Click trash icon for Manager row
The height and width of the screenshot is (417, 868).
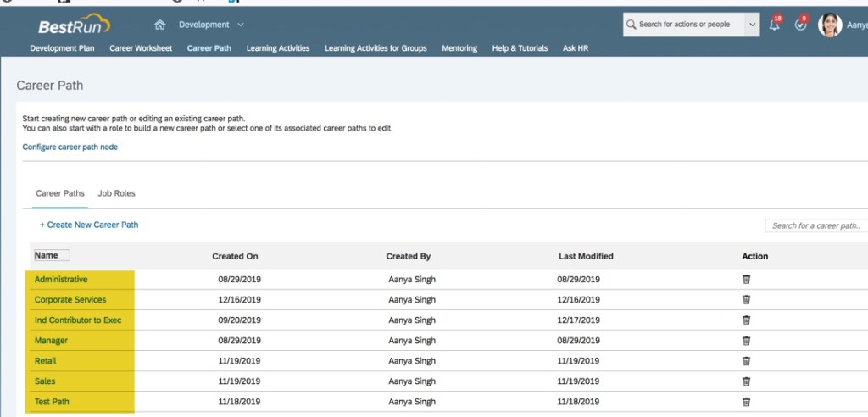click(x=746, y=341)
